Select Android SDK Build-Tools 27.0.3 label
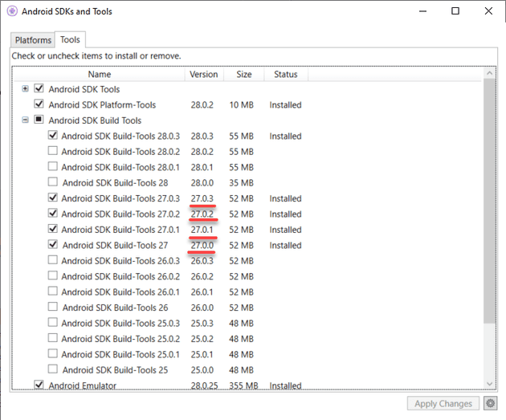506x420 pixels. click(120, 198)
